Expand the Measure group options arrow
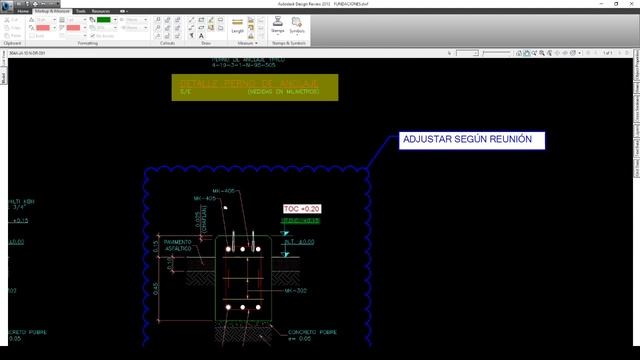The height and width of the screenshot is (360, 640). 256,43
